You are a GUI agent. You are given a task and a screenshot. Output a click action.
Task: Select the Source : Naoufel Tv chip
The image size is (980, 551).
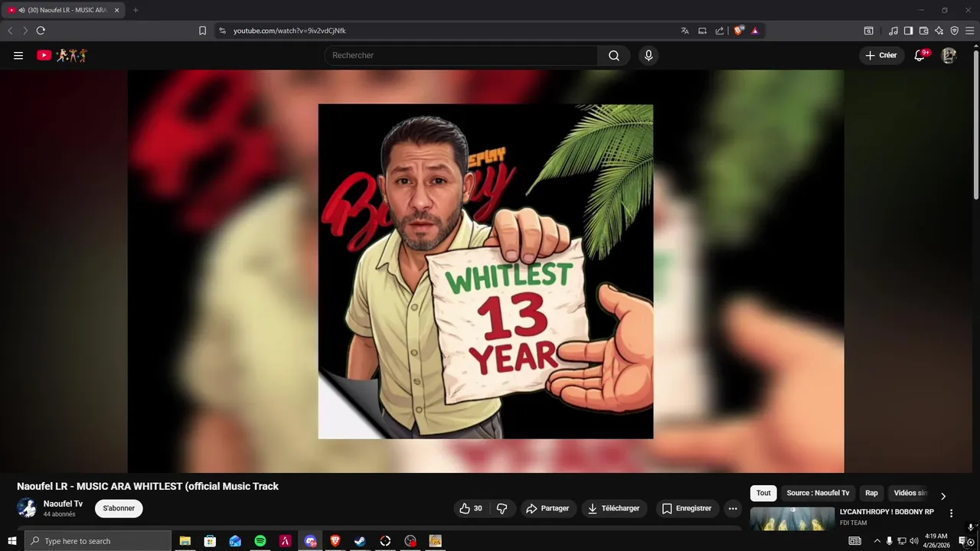(x=818, y=493)
